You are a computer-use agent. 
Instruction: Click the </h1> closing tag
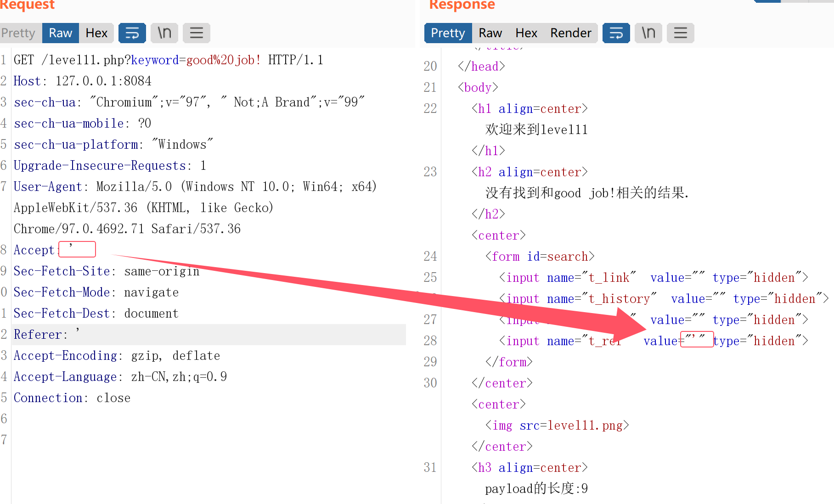[x=488, y=151]
